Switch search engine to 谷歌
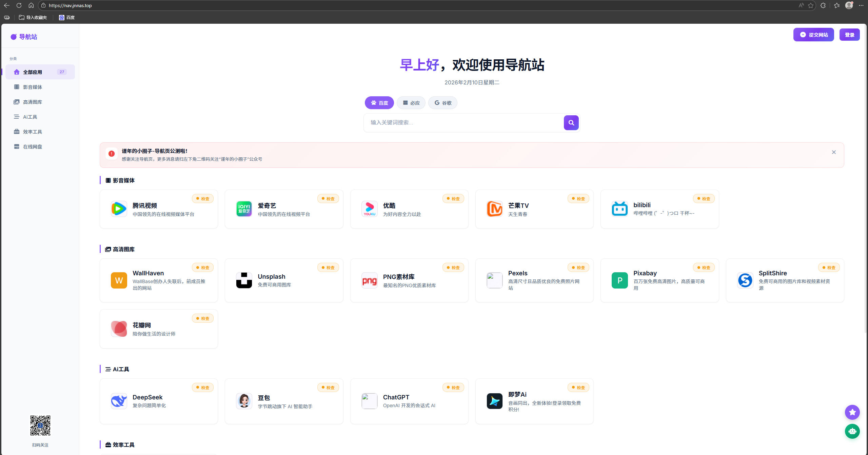The width and height of the screenshot is (868, 455). click(442, 103)
